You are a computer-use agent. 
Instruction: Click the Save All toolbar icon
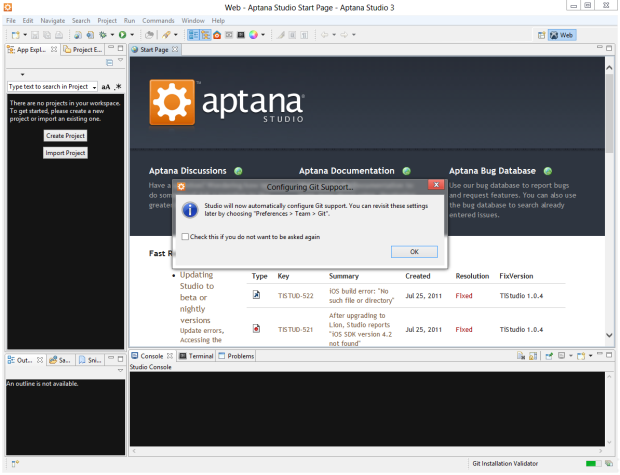tap(47, 35)
